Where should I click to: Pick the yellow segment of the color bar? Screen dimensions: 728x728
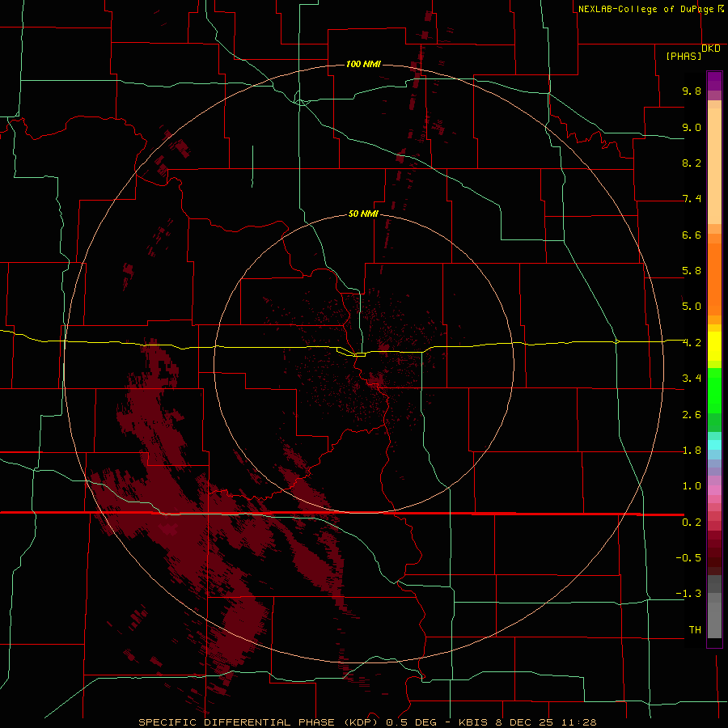714,346
